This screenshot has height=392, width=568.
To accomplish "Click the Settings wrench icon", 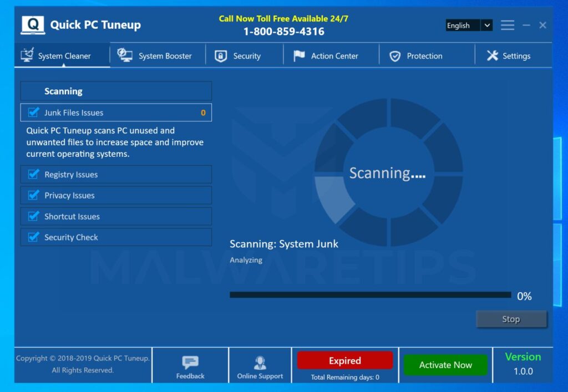I will tap(493, 55).
